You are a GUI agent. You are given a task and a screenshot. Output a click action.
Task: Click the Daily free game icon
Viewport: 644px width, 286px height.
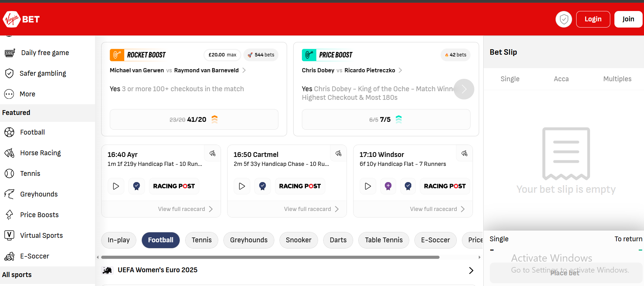click(10, 53)
